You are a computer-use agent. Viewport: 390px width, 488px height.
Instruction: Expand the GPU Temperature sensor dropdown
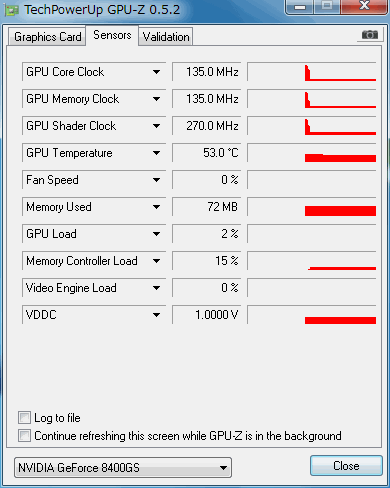point(156,153)
